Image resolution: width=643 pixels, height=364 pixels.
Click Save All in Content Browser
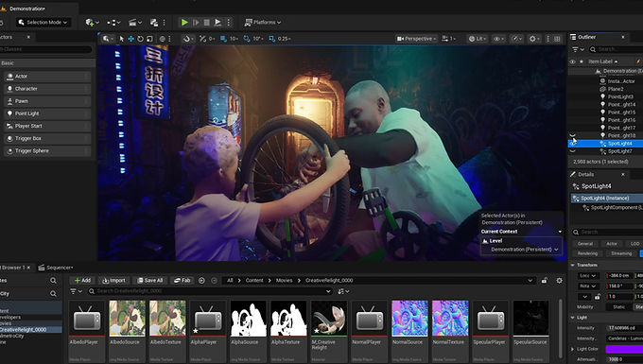(x=150, y=281)
